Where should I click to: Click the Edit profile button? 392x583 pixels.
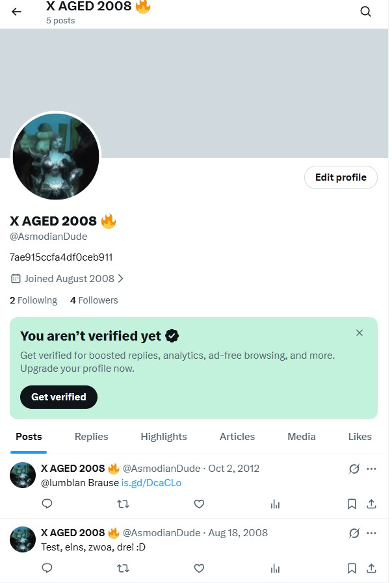341,177
